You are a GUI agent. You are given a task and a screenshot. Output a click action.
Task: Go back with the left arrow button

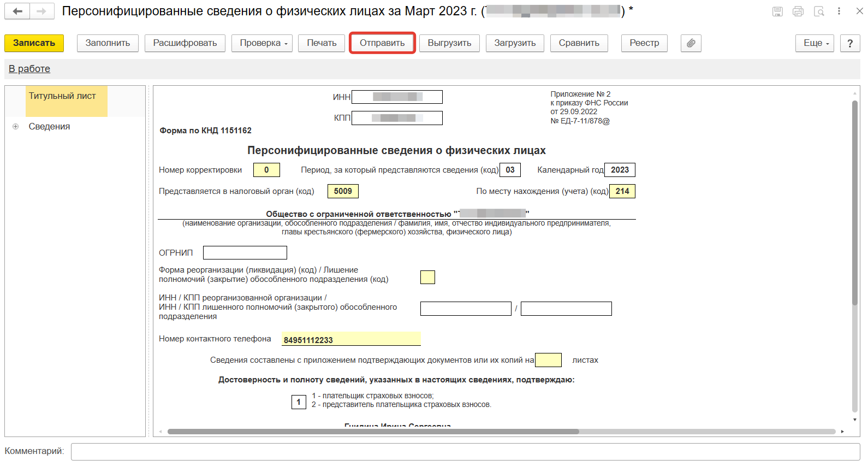(x=17, y=11)
